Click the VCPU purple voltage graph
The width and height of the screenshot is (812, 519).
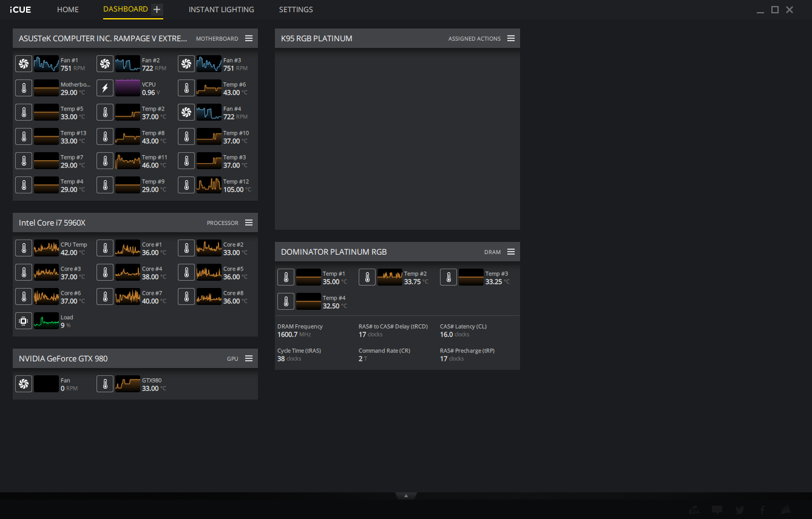point(127,88)
